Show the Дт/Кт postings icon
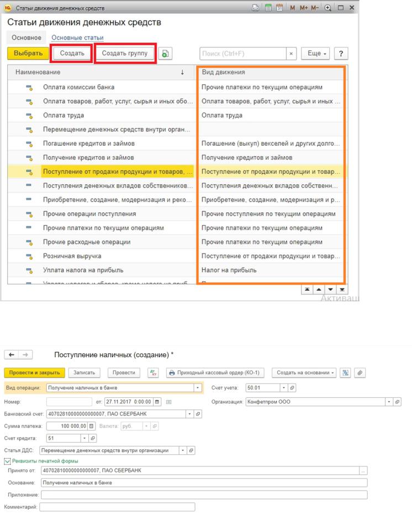The width and height of the screenshot is (412, 532). (x=154, y=373)
